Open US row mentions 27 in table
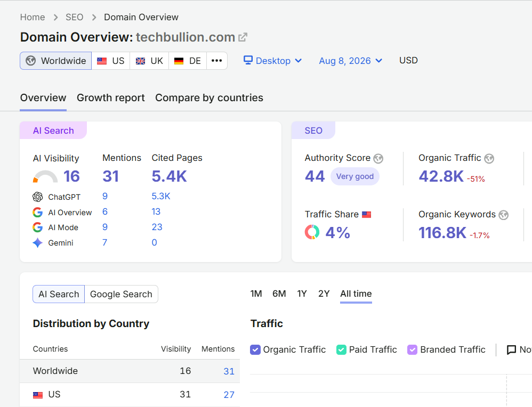This screenshot has height=407, width=532. pos(229,395)
